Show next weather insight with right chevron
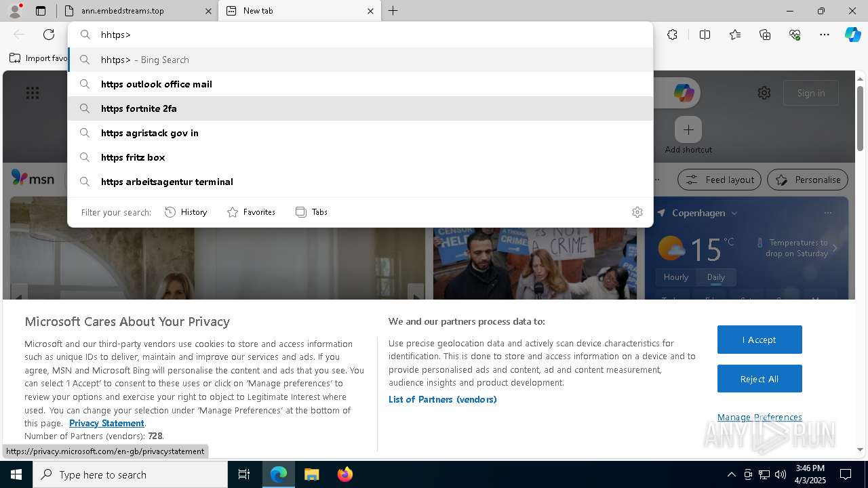 [x=835, y=248]
